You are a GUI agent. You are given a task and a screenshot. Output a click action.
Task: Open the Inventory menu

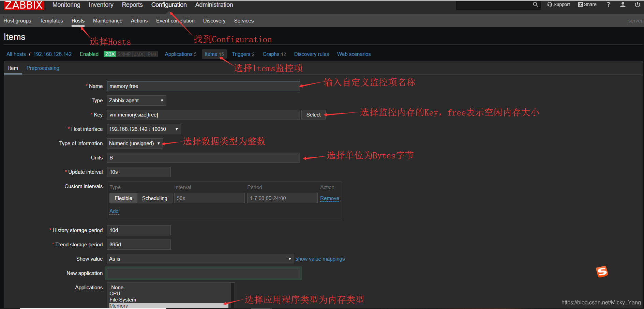click(101, 5)
